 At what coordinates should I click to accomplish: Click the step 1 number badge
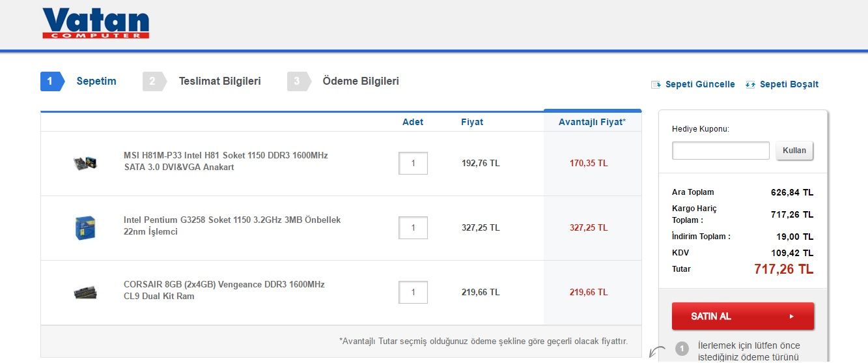click(x=51, y=81)
